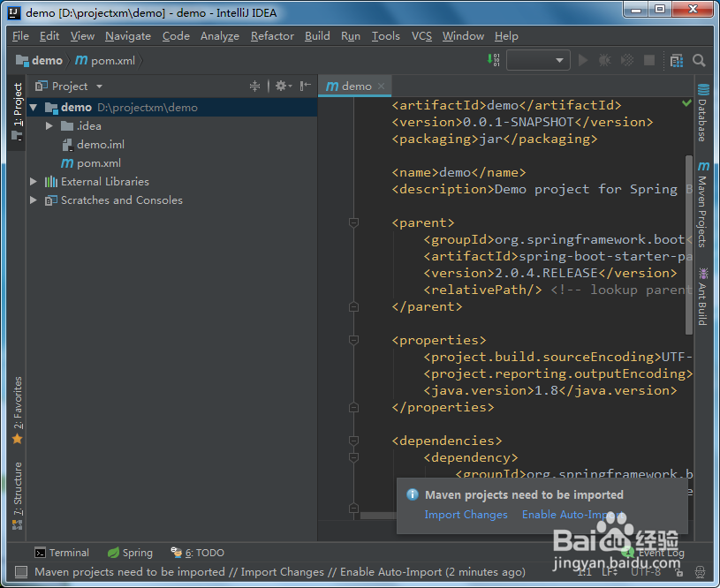Click the LF line separator indicator
This screenshot has height=588, width=720.
click(610, 572)
